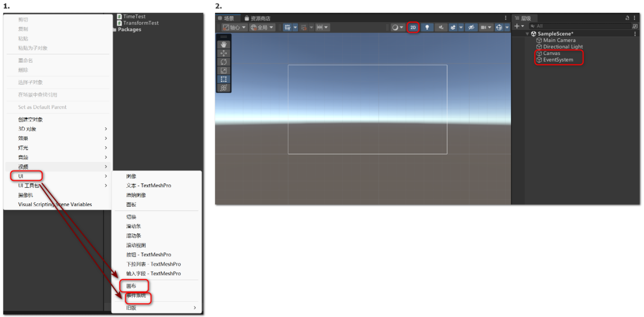Open the UI submenu entry
This screenshot has width=644, height=317.
pos(58,176)
